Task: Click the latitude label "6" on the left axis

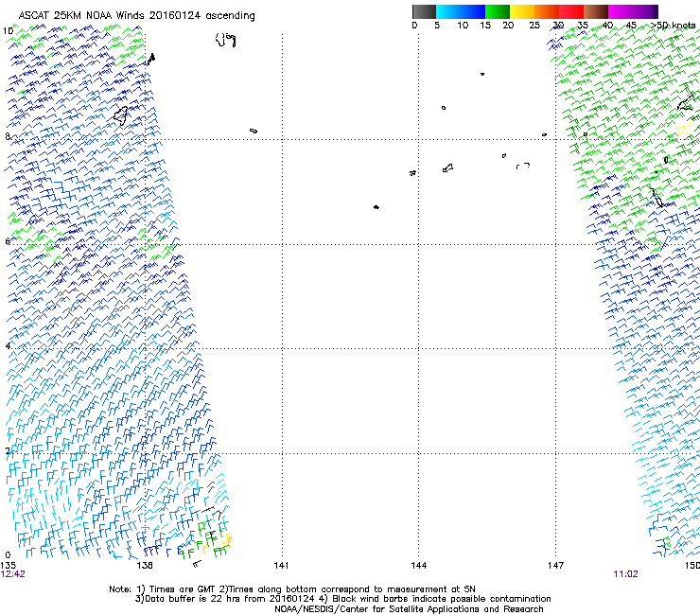Action: pyautogui.click(x=8, y=241)
